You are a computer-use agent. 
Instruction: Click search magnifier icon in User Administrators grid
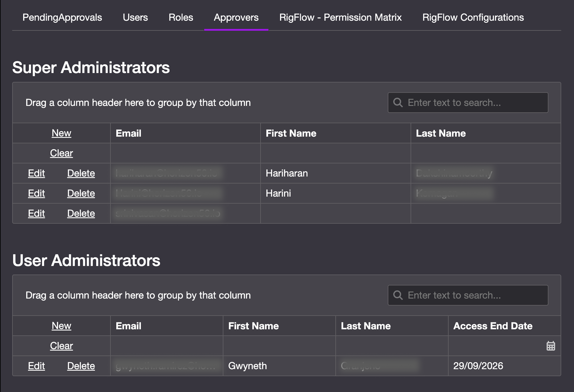(398, 295)
